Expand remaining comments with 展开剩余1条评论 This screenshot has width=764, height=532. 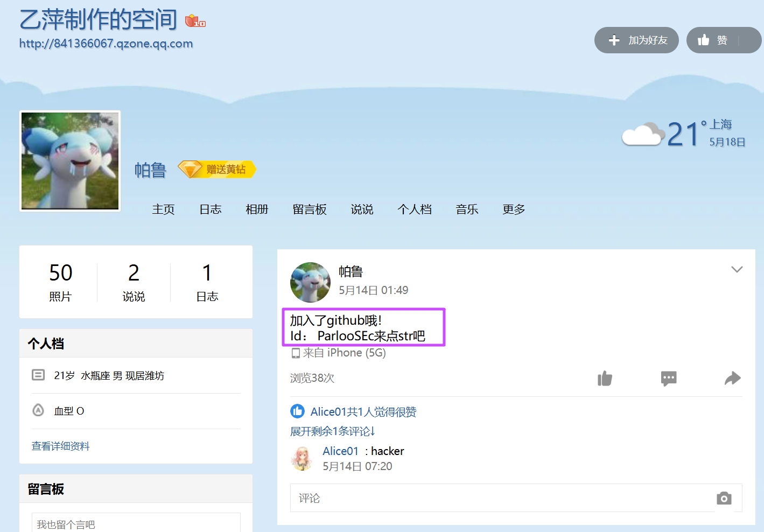[x=332, y=431]
